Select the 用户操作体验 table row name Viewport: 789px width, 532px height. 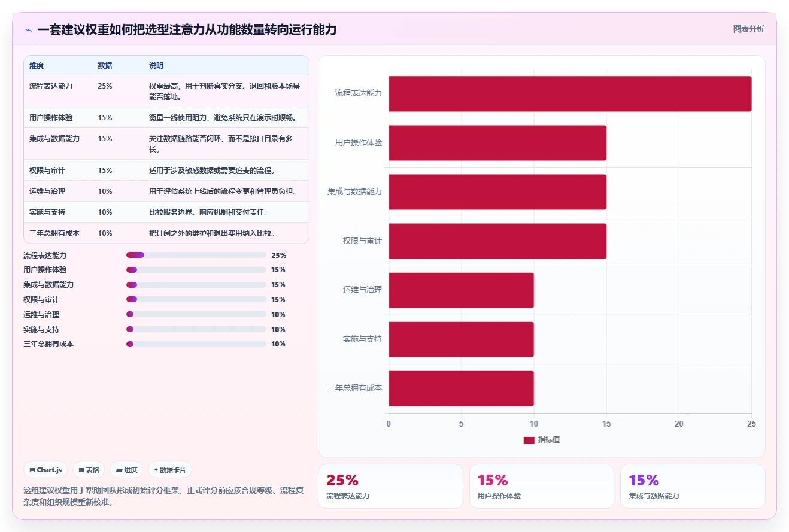coord(51,117)
